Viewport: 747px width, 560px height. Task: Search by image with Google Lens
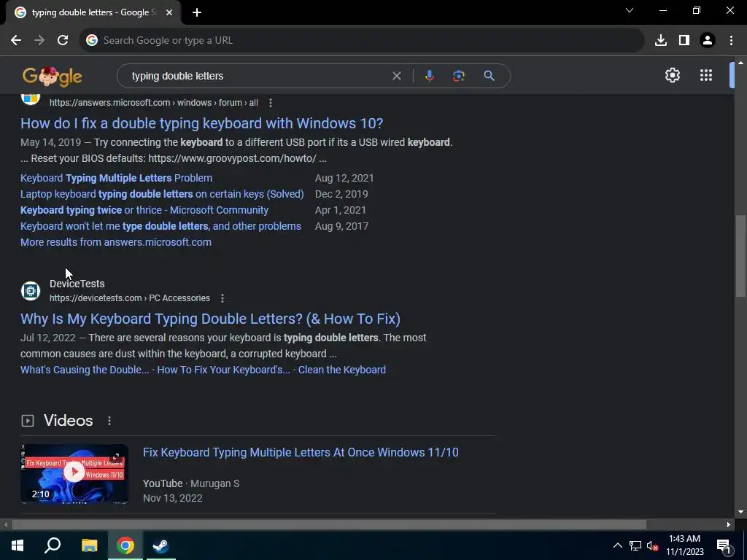(458, 76)
